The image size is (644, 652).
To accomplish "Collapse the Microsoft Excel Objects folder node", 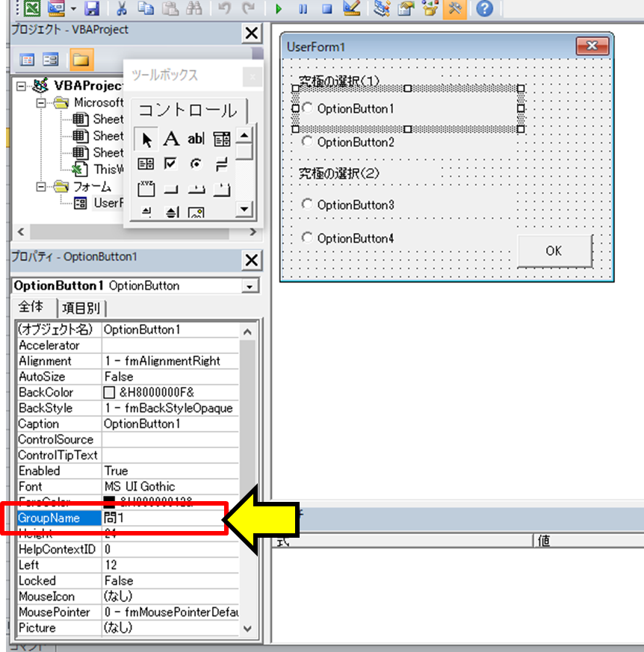I will (x=41, y=103).
